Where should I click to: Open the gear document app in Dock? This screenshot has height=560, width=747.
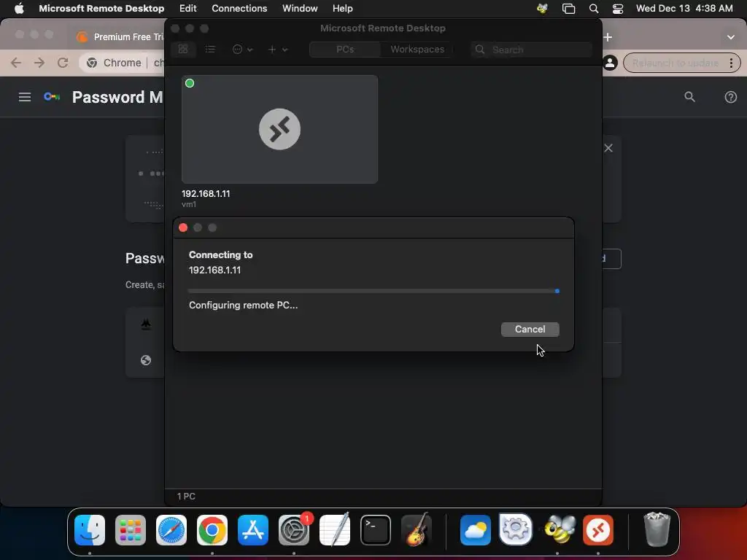click(516, 530)
